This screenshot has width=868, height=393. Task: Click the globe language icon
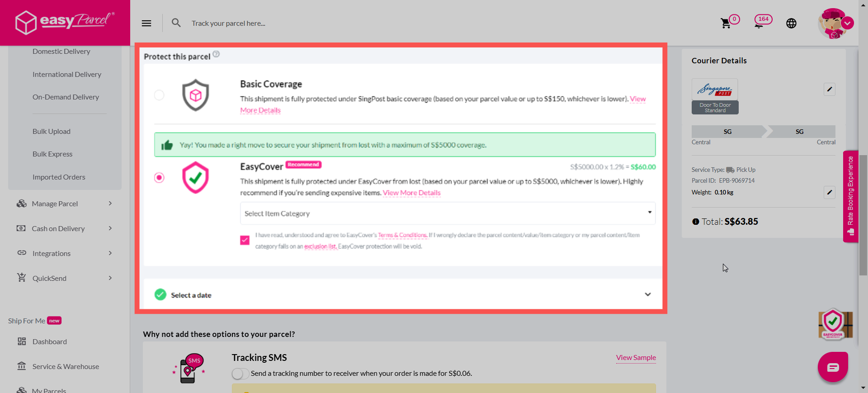tap(791, 24)
